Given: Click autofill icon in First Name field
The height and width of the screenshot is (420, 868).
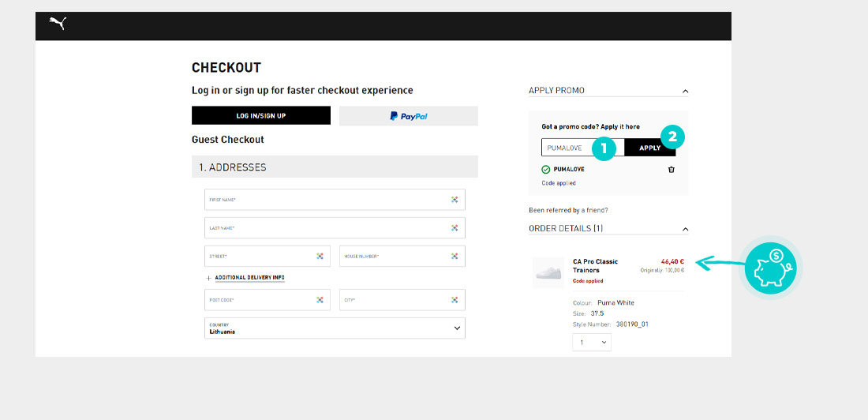Looking at the screenshot, I should pos(455,200).
